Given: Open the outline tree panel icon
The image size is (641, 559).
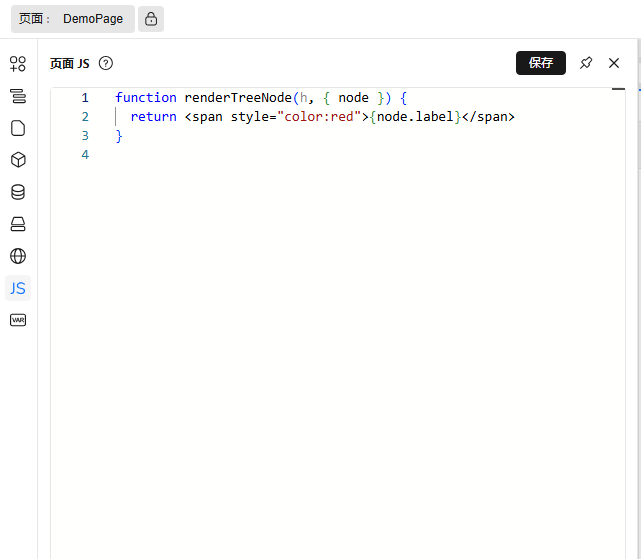Looking at the screenshot, I should tap(18, 96).
